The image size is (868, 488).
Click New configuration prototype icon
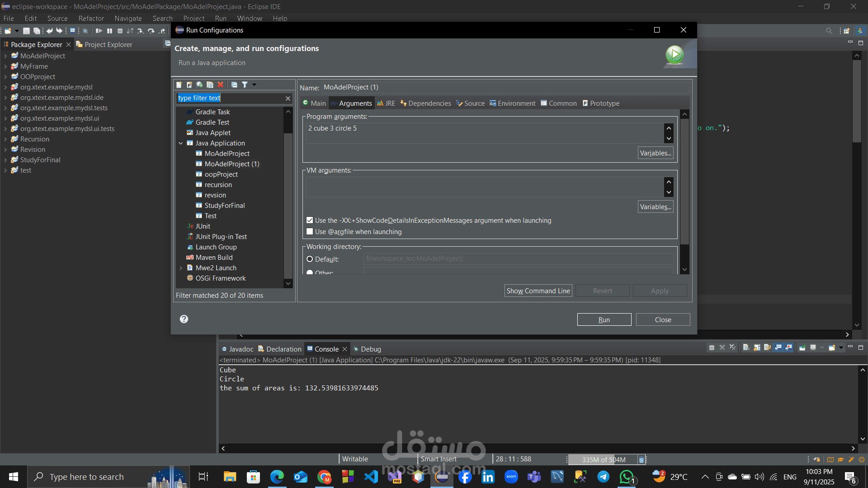click(189, 84)
